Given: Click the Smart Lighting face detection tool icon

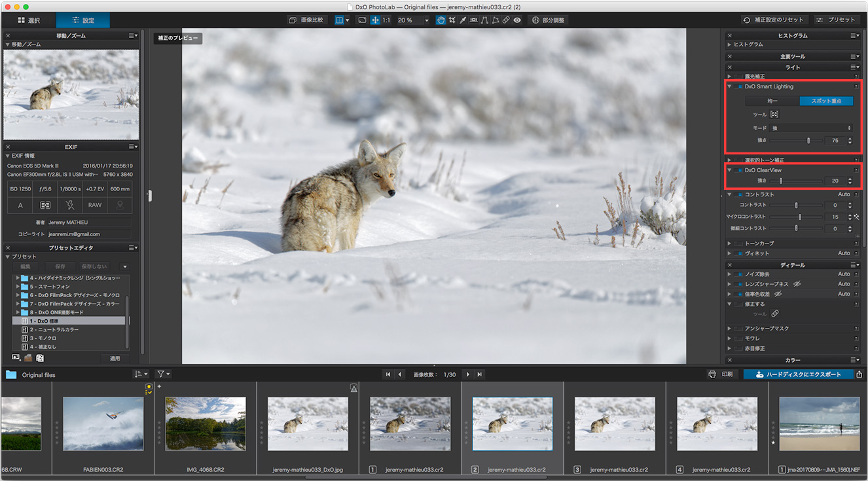Looking at the screenshot, I should tap(774, 115).
